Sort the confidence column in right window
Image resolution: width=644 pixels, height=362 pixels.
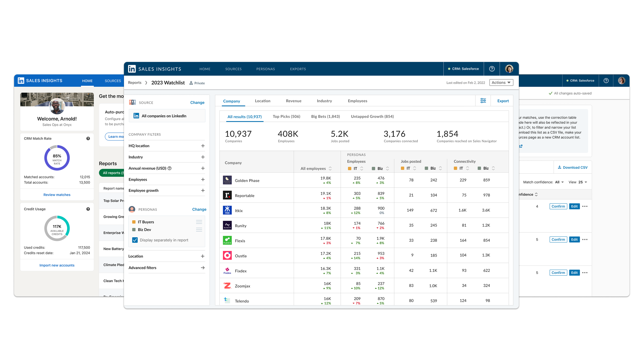(536, 194)
